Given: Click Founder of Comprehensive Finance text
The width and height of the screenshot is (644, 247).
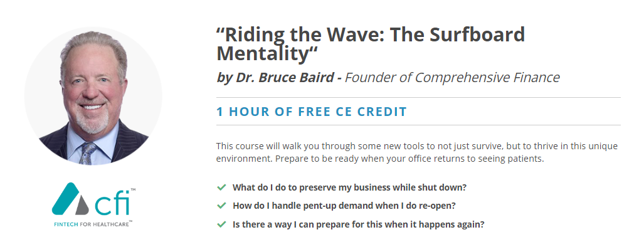Looking at the screenshot, I should [452, 77].
